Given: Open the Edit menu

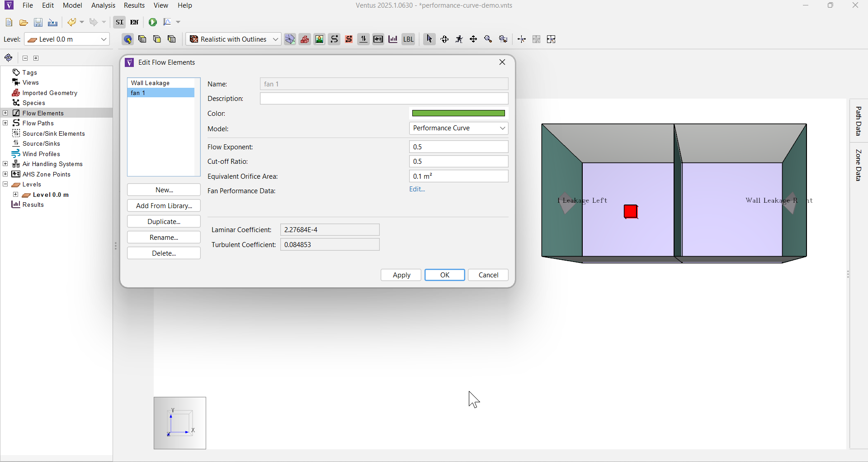Looking at the screenshot, I should [48, 5].
